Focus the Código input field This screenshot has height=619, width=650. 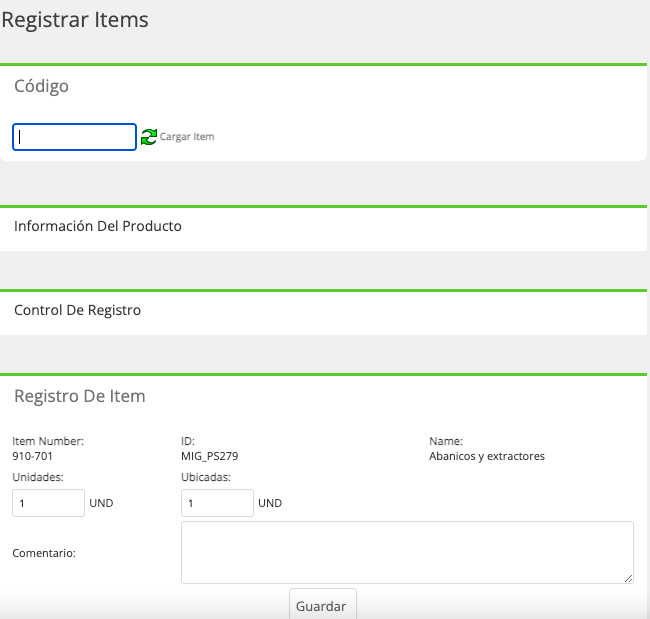75,137
